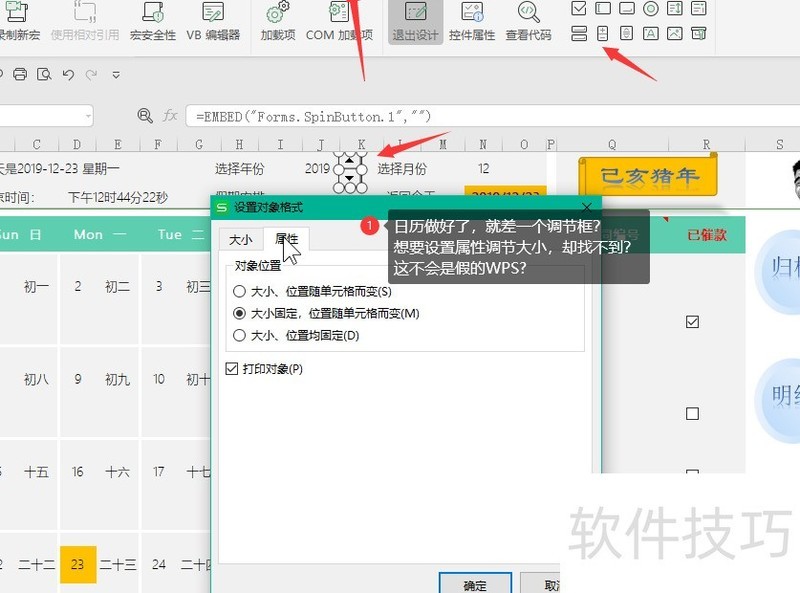Open the Name Box dropdown arrow
Viewport: 800px width, 593px height.
(89, 116)
